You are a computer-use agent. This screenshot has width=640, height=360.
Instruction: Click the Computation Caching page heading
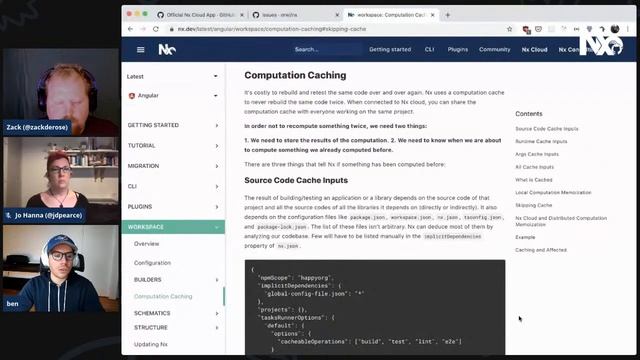tap(295, 75)
